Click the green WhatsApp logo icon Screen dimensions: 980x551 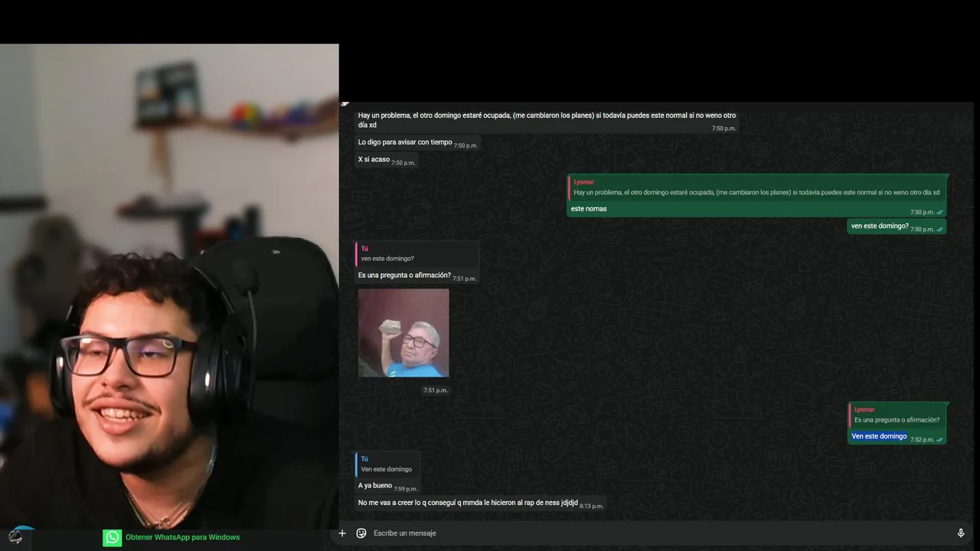pos(113,537)
